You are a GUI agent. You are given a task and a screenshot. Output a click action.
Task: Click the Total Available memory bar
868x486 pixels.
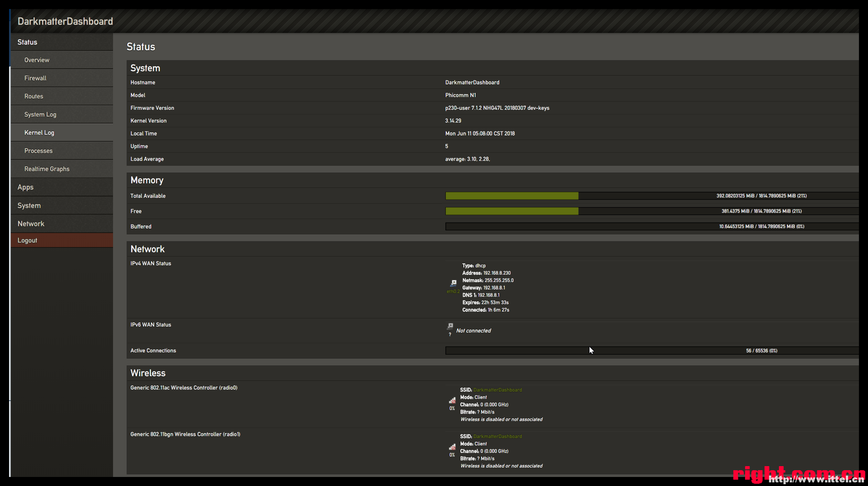point(652,196)
